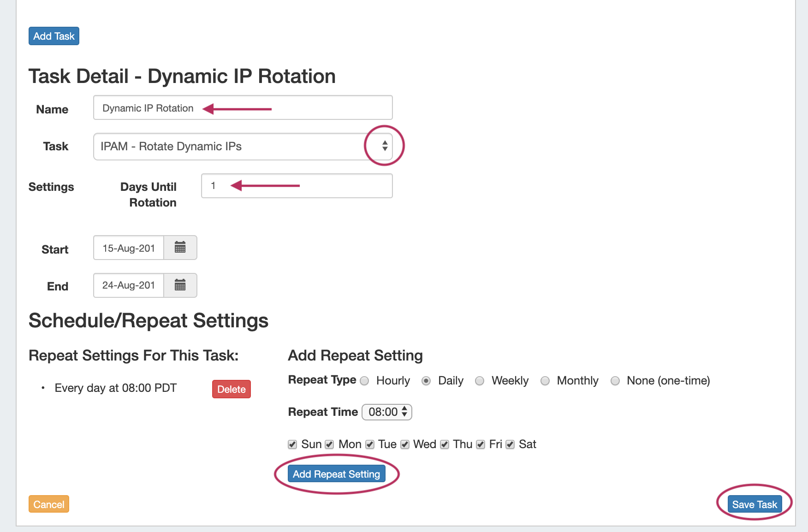Image resolution: width=808 pixels, height=532 pixels.
Task: Cancel editing the task
Action: coord(49,504)
